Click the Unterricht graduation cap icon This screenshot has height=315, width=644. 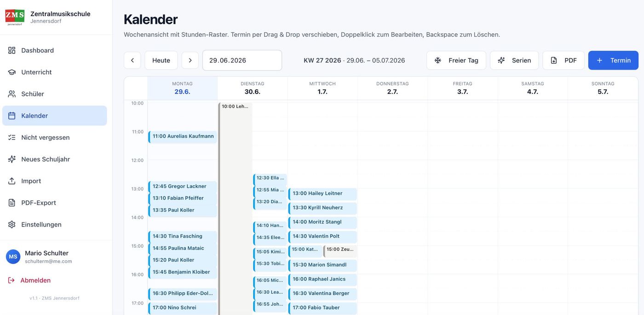[12, 72]
